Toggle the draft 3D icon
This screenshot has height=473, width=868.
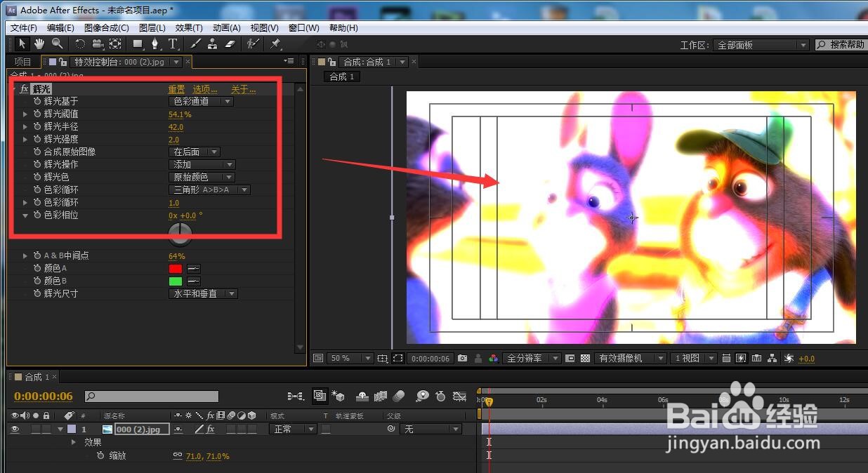point(338,396)
